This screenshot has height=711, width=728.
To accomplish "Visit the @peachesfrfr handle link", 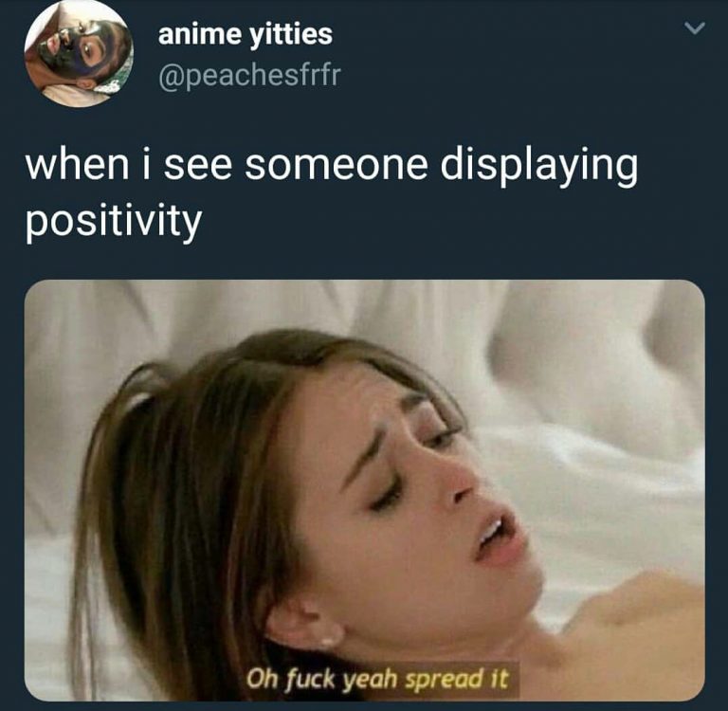I will 250,74.
